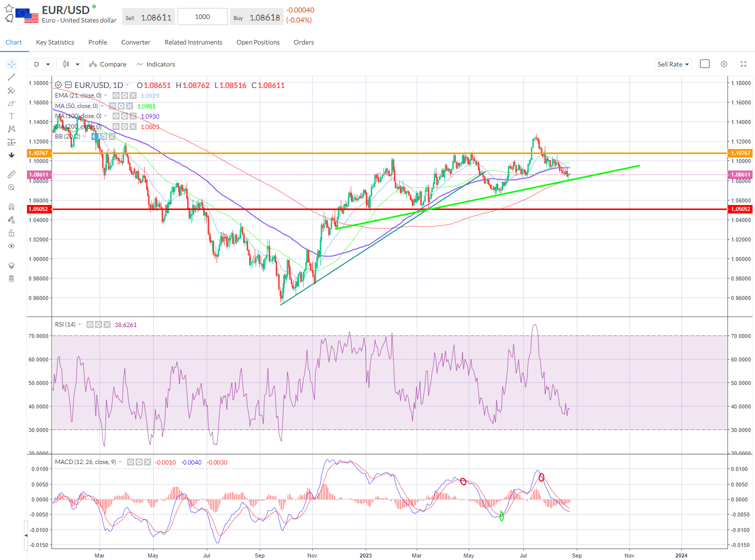
Task: Open the Converter tab
Action: coord(136,42)
